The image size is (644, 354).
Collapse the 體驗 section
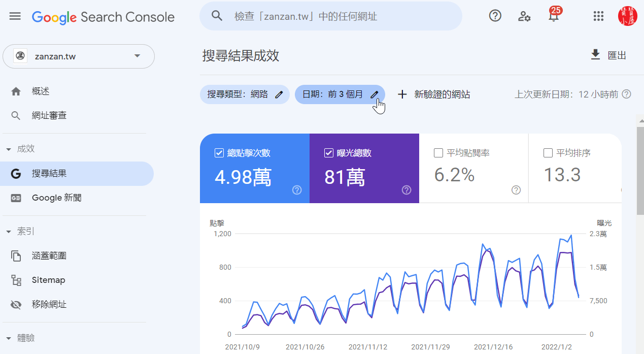(x=20, y=338)
